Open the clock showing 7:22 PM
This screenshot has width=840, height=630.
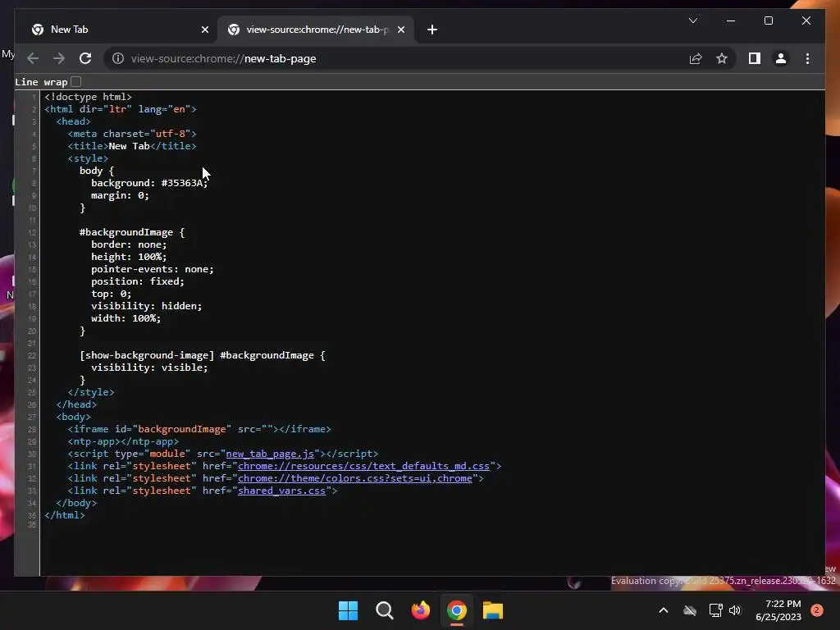click(x=778, y=610)
